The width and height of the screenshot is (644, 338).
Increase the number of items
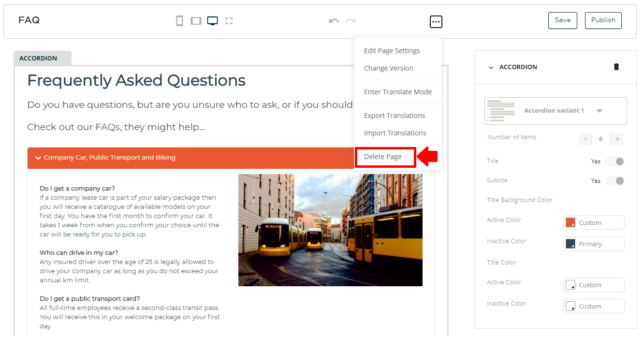coord(617,139)
